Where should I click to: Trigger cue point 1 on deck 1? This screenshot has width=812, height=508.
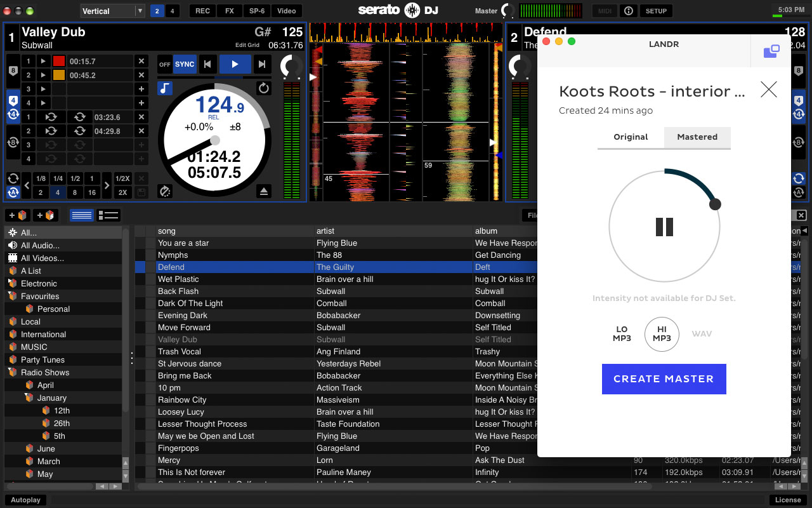[x=43, y=62]
